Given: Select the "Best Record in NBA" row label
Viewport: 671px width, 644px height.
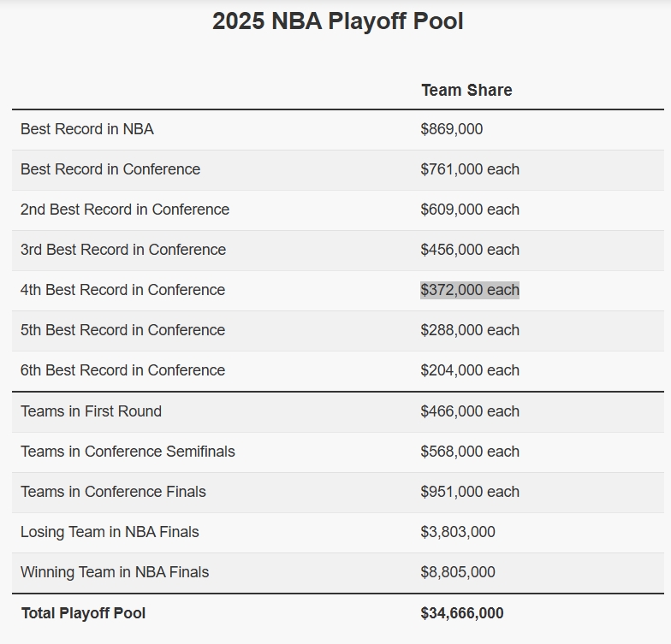Looking at the screenshot, I should 87,130.
